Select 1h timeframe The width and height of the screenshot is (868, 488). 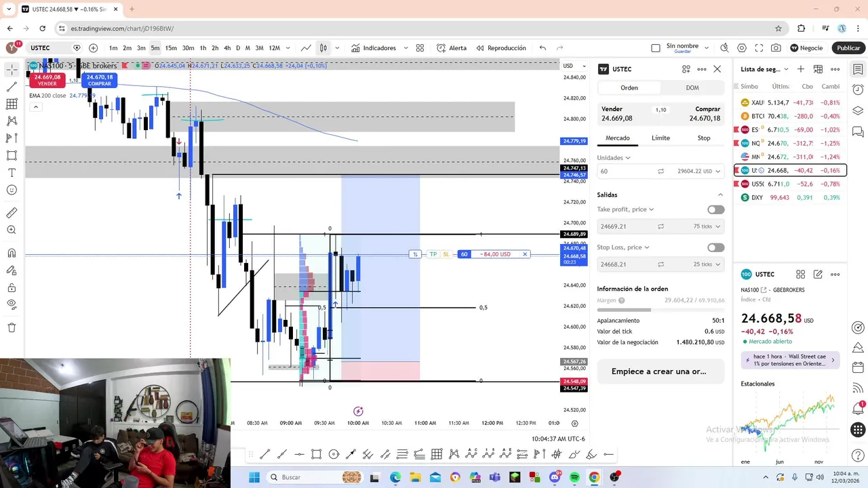point(203,48)
